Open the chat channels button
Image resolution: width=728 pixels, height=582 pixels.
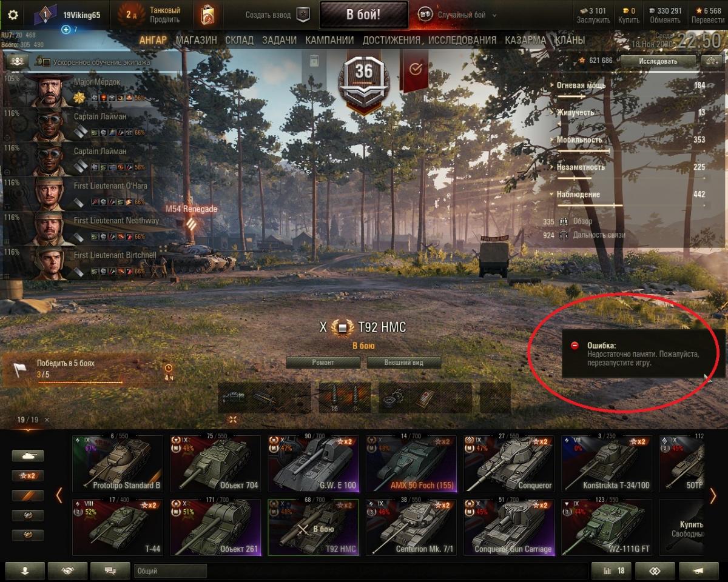[110, 570]
